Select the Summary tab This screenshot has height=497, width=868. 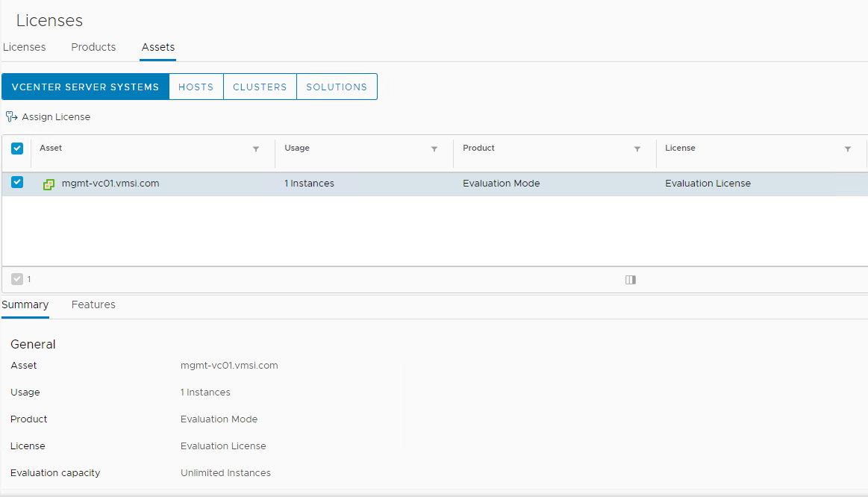point(25,304)
